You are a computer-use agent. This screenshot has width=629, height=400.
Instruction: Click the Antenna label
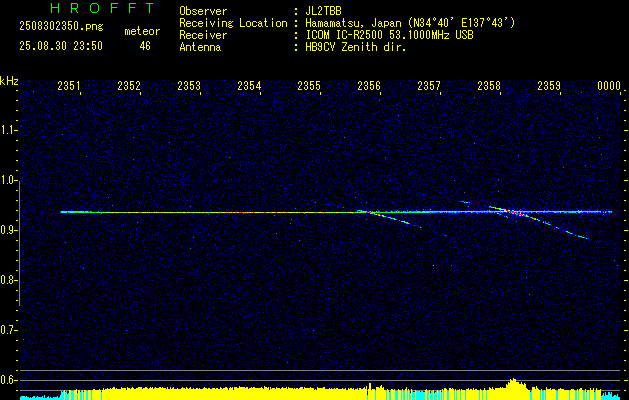[200, 47]
